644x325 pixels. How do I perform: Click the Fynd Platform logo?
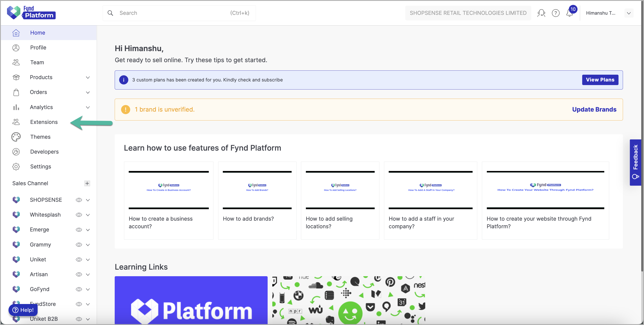pyautogui.click(x=31, y=13)
